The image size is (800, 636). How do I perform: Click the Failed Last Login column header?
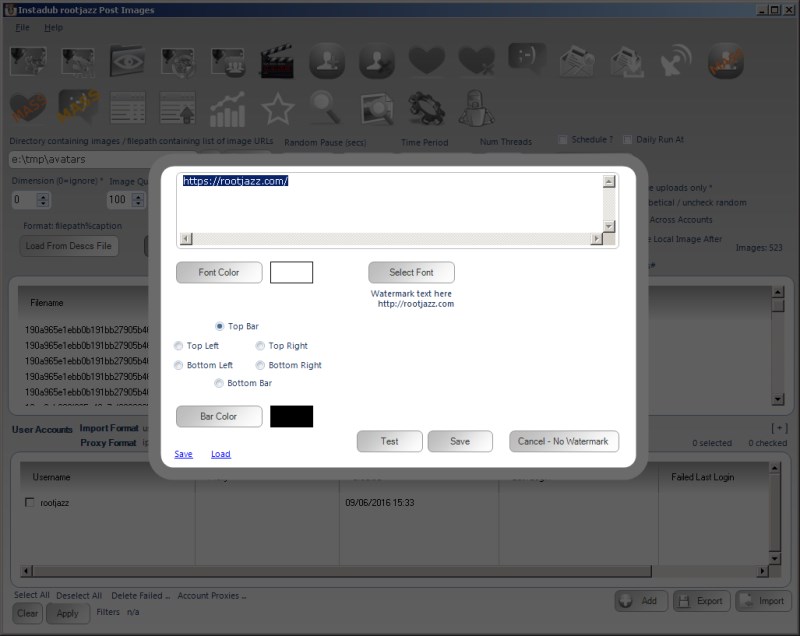click(703, 477)
